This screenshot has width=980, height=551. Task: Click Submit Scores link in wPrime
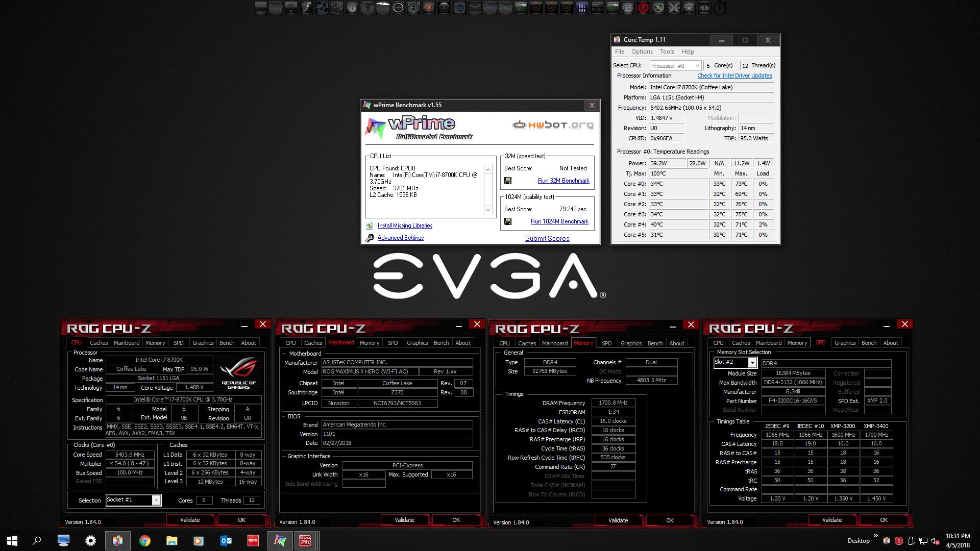coord(547,238)
